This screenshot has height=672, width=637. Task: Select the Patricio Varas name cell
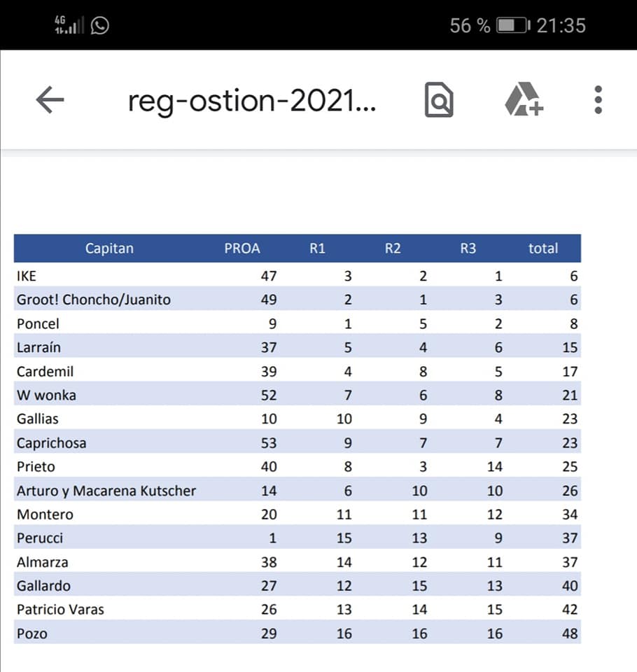pos(60,610)
